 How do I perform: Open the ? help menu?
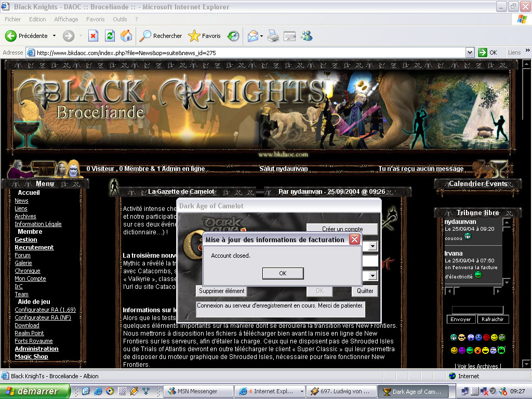(x=137, y=19)
